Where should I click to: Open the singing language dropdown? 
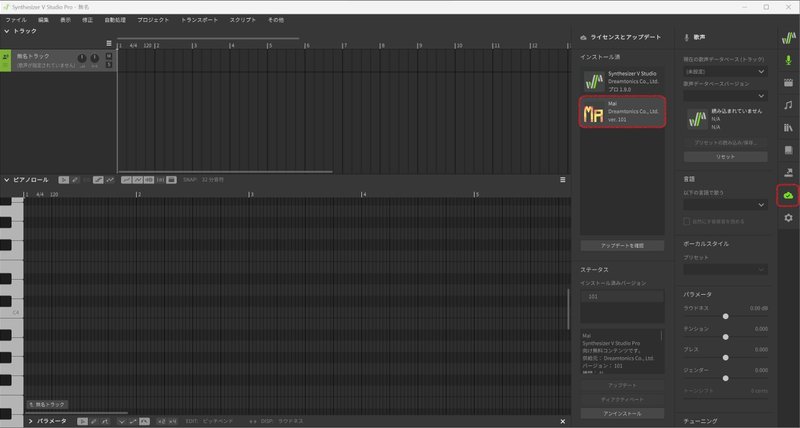point(725,205)
